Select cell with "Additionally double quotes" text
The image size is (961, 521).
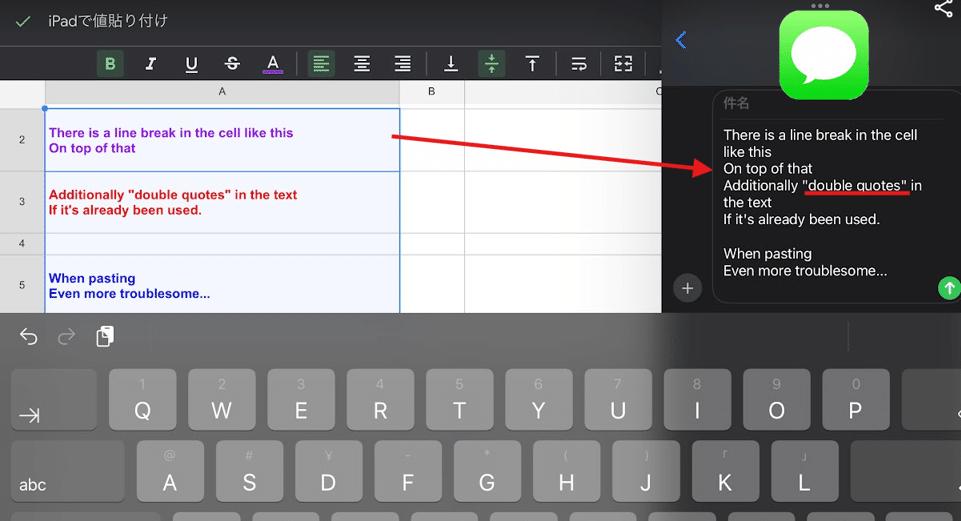click(222, 202)
